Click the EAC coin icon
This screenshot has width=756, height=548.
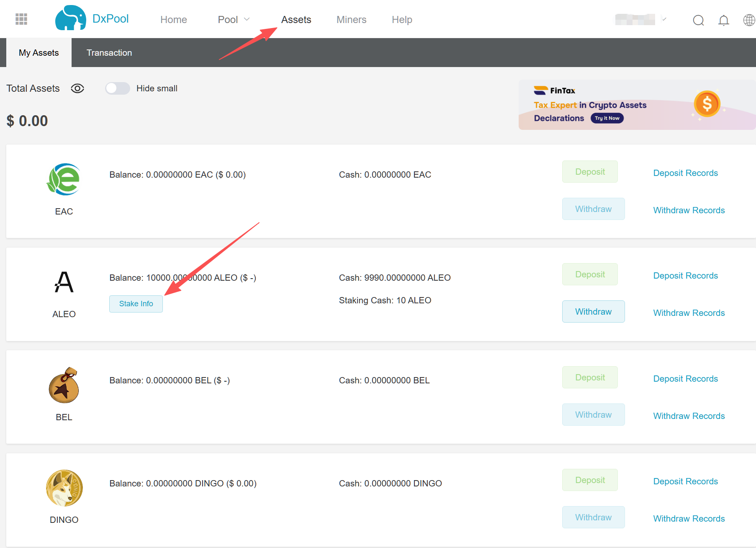pyautogui.click(x=64, y=179)
